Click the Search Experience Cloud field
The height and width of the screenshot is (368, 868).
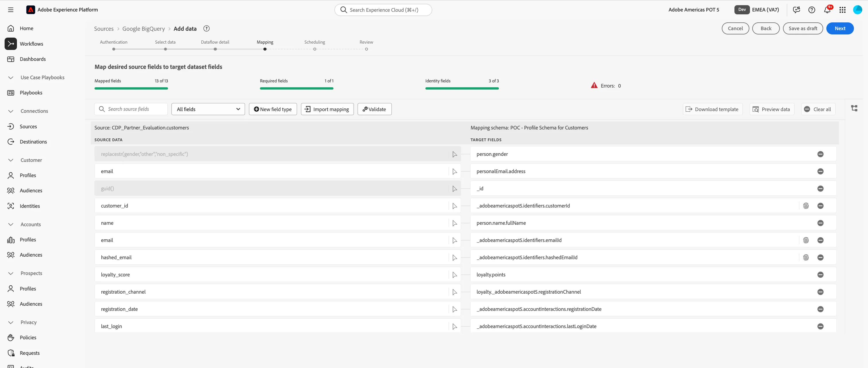tap(383, 10)
